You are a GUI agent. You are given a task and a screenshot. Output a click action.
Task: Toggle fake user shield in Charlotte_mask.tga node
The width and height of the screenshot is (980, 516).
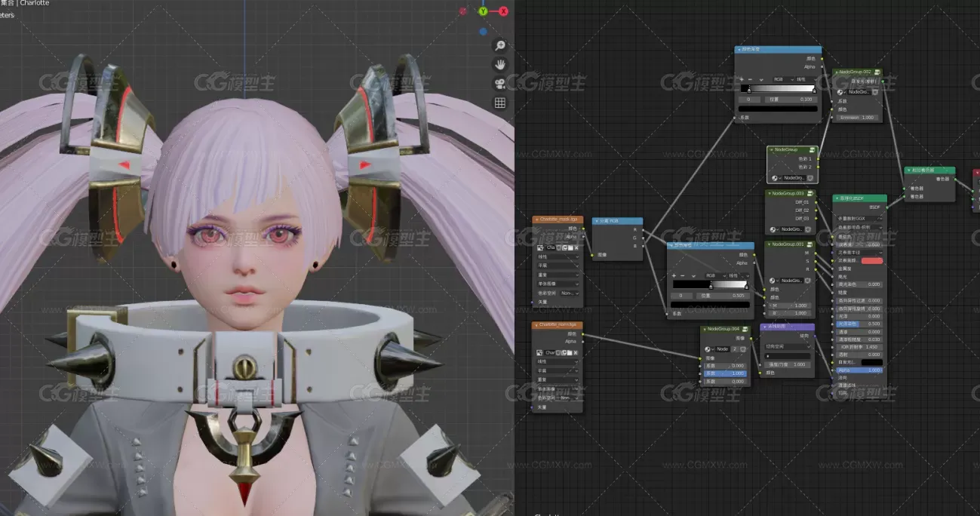[x=558, y=247]
